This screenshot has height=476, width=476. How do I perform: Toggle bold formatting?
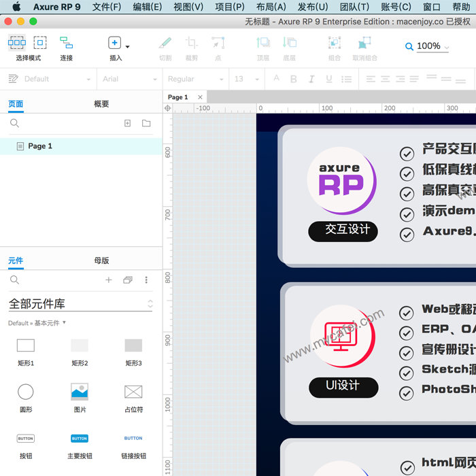pyautogui.click(x=293, y=79)
